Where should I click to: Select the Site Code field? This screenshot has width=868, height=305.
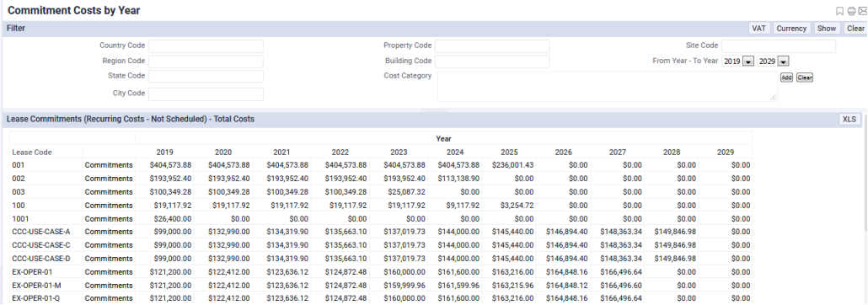[x=779, y=46]
